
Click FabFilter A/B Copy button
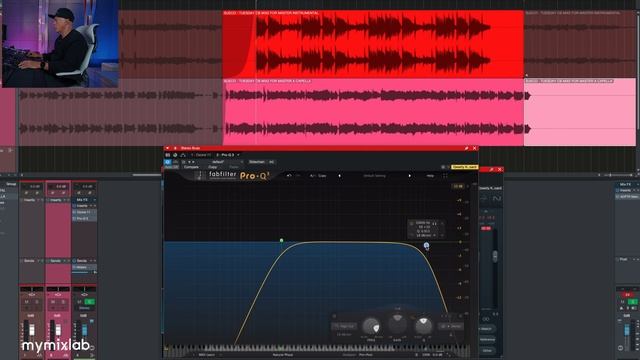point(322,176)
